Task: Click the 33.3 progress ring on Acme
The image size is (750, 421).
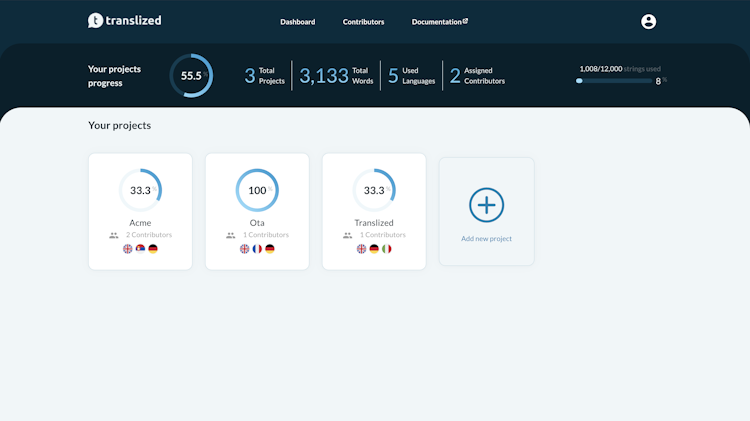Action: click(x=140, y=190)
